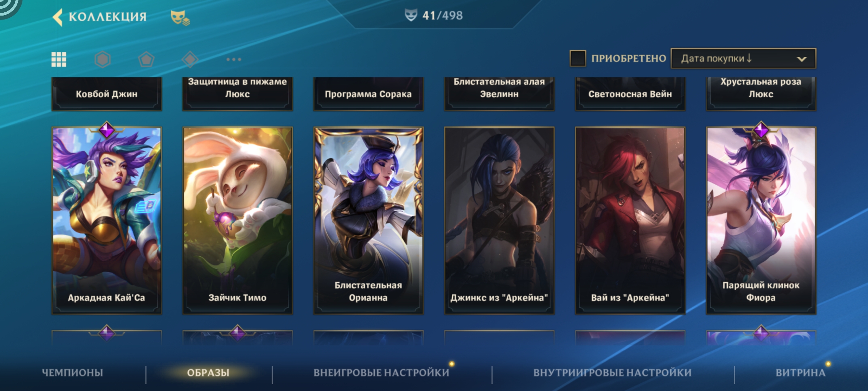
Task: Select the diamond rarity filter icon
Action: (x=190, y=59)
